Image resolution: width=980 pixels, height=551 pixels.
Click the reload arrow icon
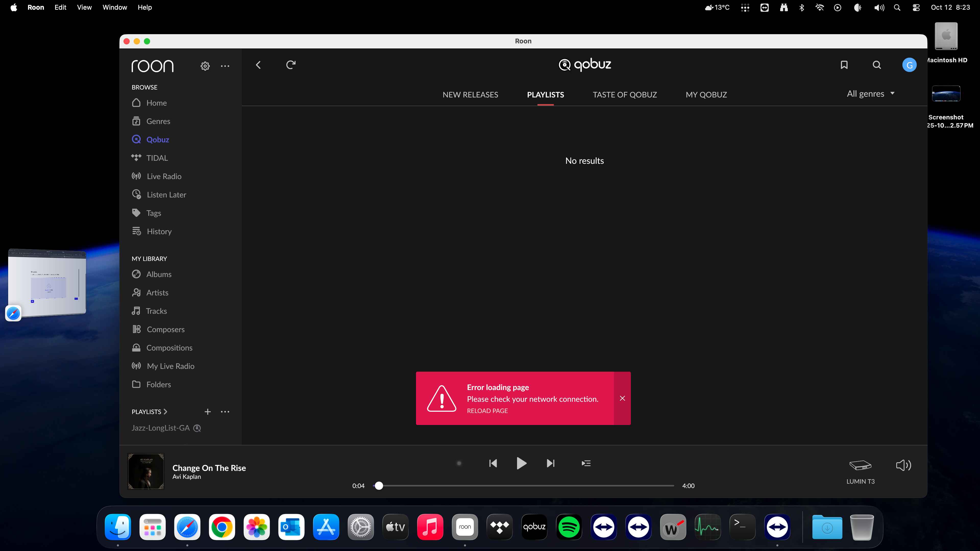click(291, 65)
